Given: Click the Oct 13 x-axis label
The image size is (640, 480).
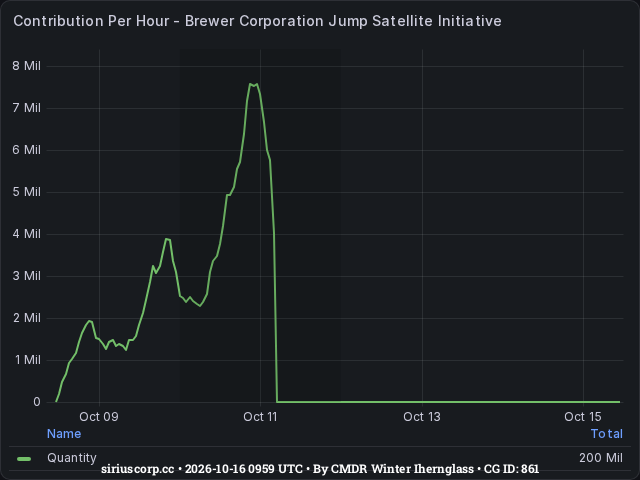Looking at the screenshot, I should click(x=422, y=417).
